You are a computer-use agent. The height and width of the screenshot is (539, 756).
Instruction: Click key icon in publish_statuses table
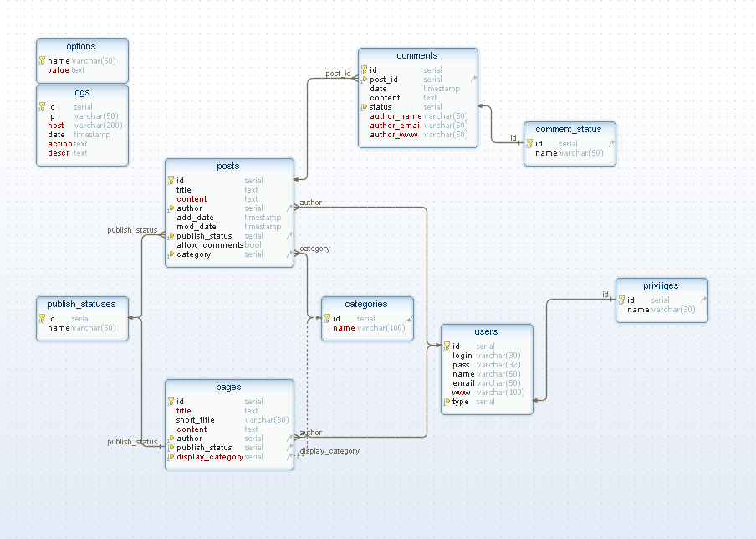(x=42, y=319)
